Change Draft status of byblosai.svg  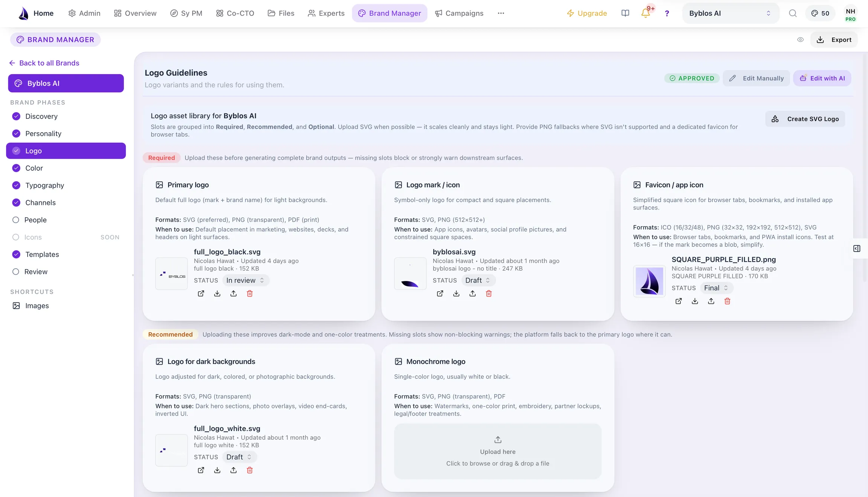click(x=478, y=280)
